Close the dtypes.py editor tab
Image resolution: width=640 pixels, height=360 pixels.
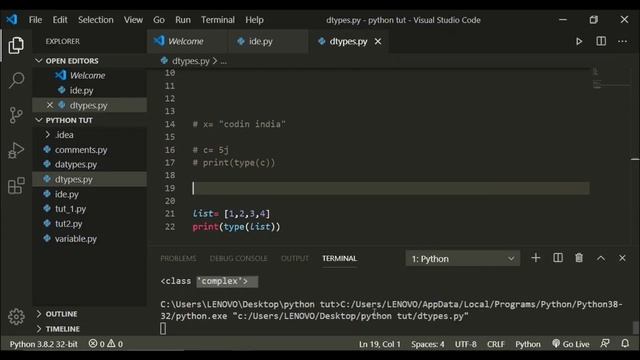click(378, 41)
